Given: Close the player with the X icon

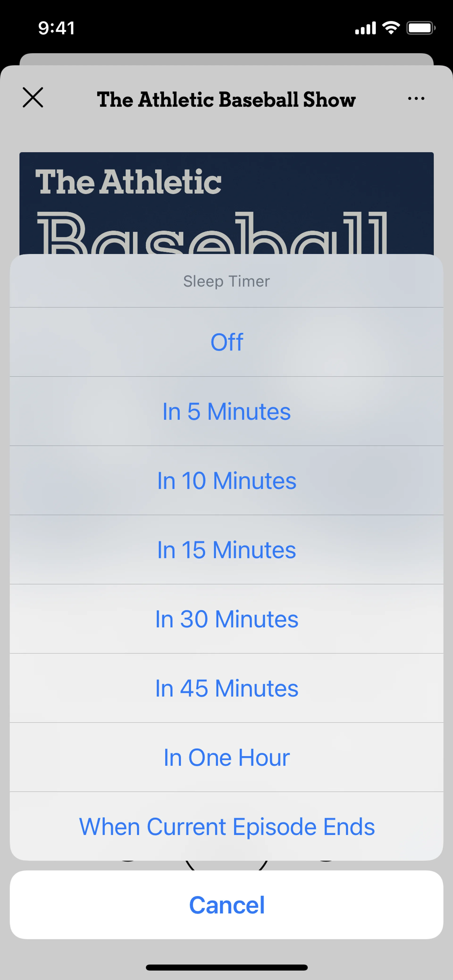Looking at the screenshot, I should click(x=33, y=98).
